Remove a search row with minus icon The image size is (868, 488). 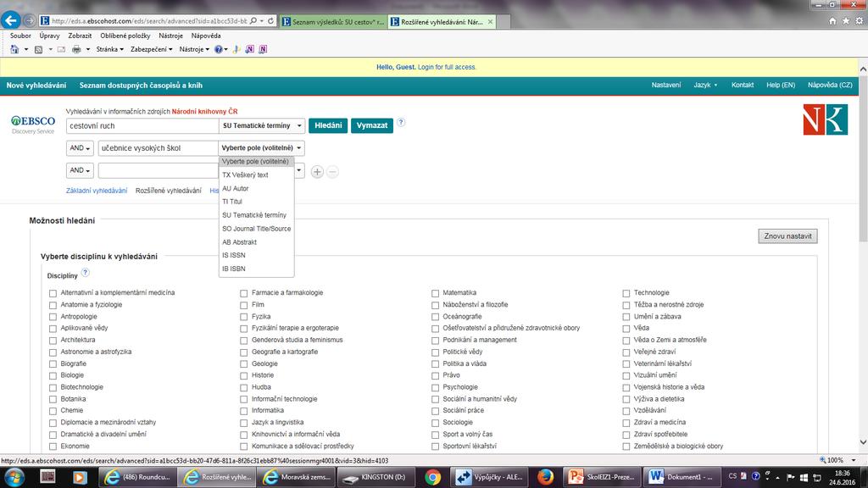click(332, 172)
